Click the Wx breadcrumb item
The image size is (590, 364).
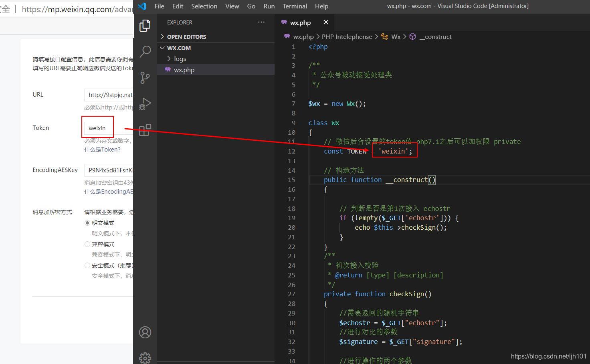click(396, 36)
